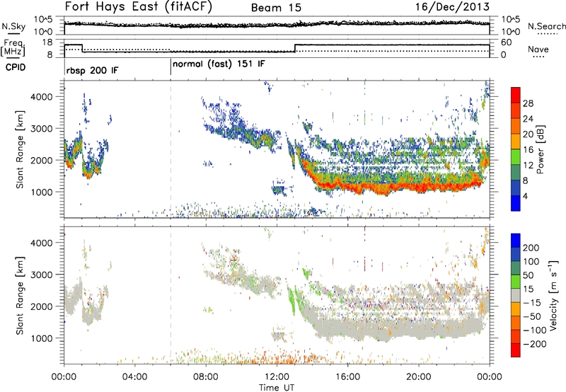Screen dimensions: 566x392
Task: Click the '200' tick on the velocity scale
Action: pos(531,248)
